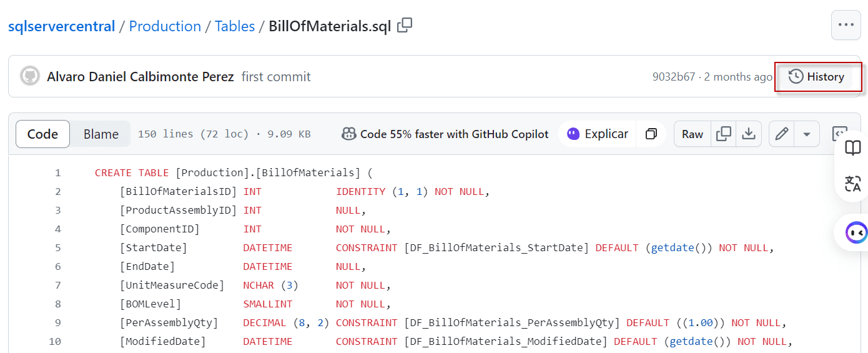868x353 pixels.
Task: Click the Explicar button
Action: [597, 134]
